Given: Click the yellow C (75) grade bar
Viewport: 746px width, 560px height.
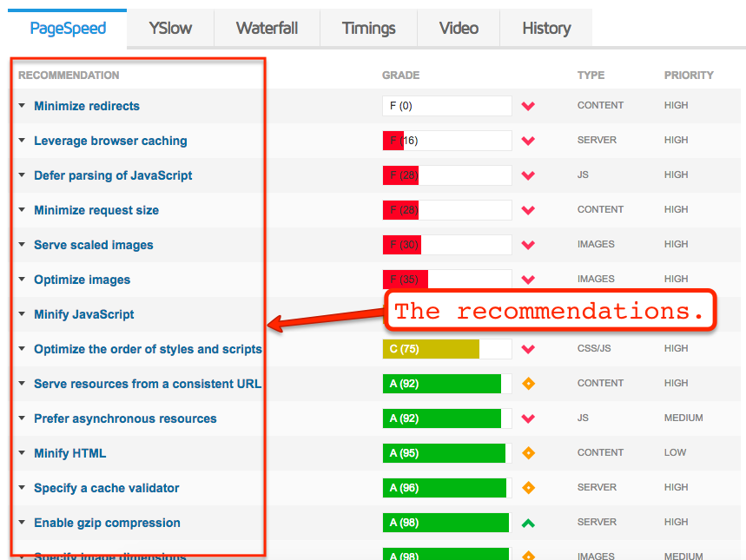Looking at the screenshot, I should click(x=447, y=349).
